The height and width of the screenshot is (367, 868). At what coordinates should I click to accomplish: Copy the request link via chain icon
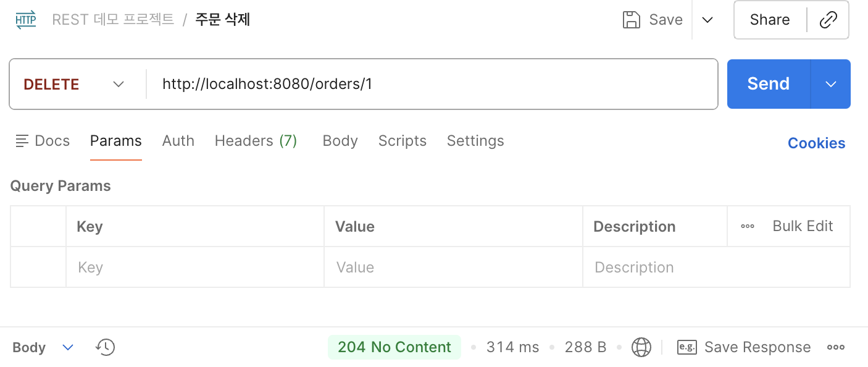[x=828, y=20]
